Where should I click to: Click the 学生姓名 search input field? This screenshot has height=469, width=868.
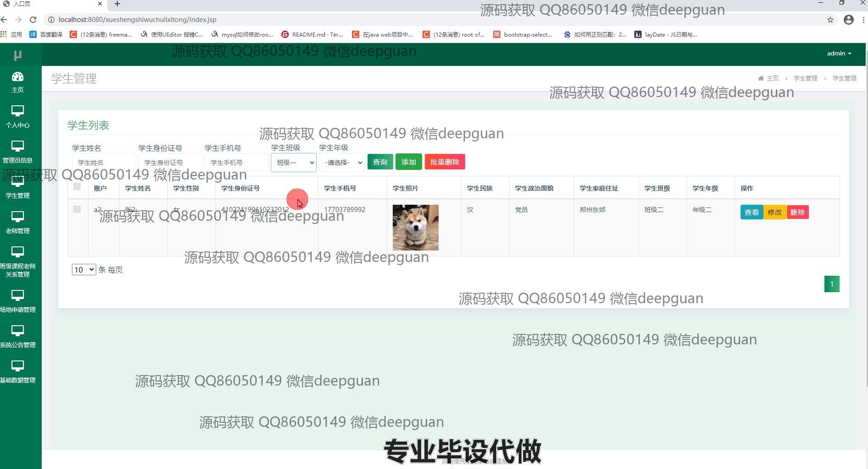[x=104, y=163]
